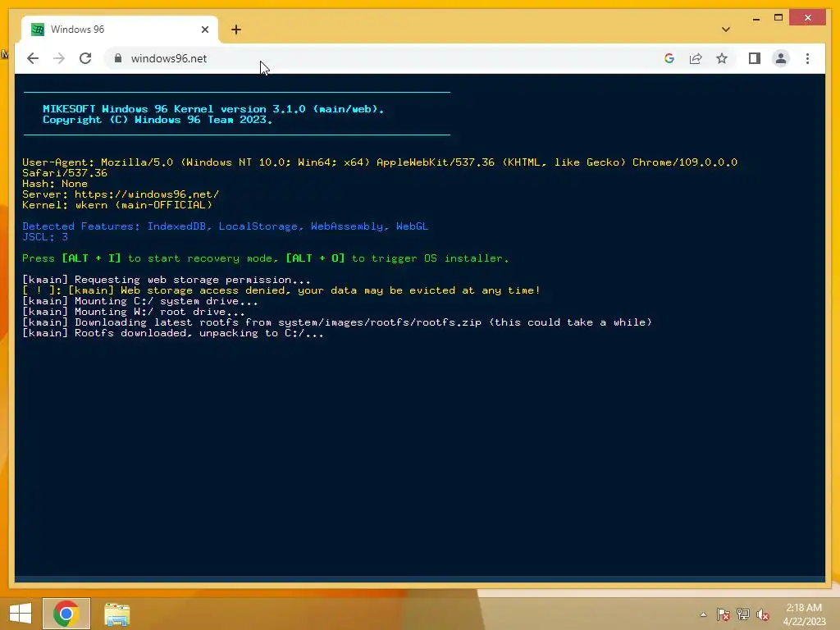The width and height of the screenshot is (840, 630).
Task: Click the 'Hash: None' line
Action: (x=55, y=183)
